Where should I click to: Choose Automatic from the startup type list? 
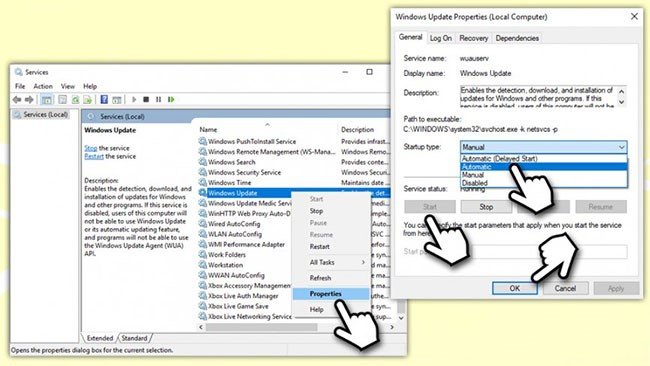(x=544, y=167)
